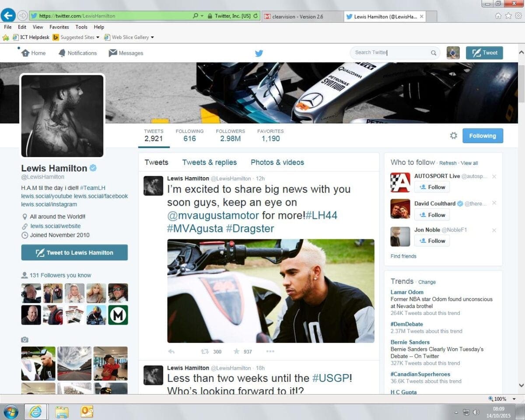The height and width of the screenshot is (420, 525).
Task: Click the Windows Start button
Action: (x=10, y=412)
